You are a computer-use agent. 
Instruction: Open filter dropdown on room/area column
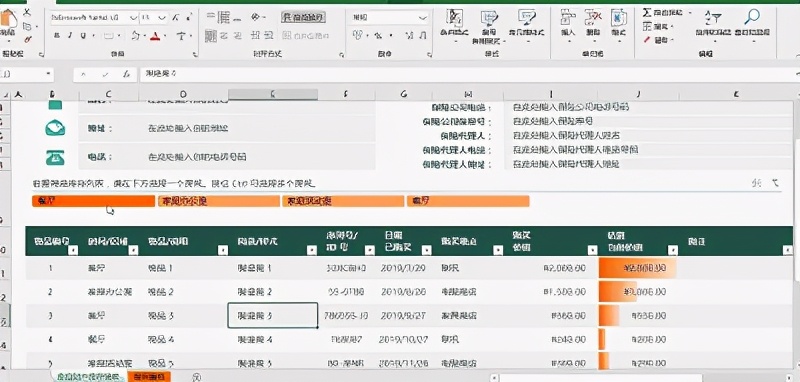click(x=133, y=250)
